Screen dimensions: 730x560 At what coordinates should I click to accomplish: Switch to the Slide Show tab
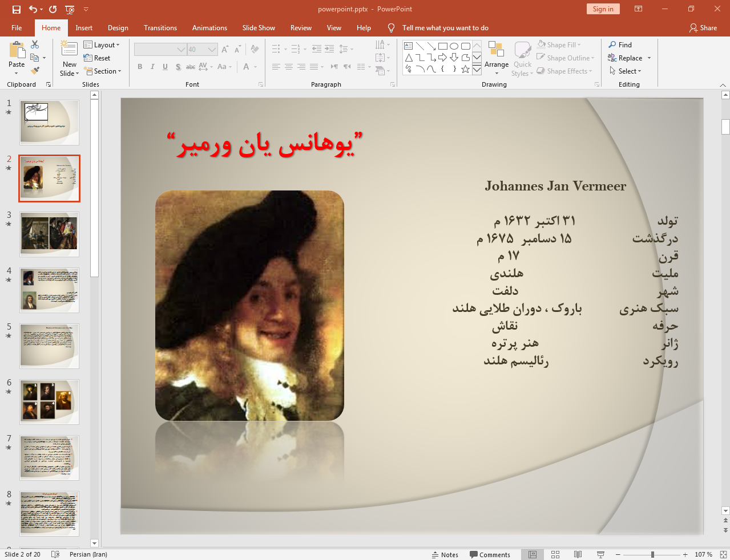point(259,27)
